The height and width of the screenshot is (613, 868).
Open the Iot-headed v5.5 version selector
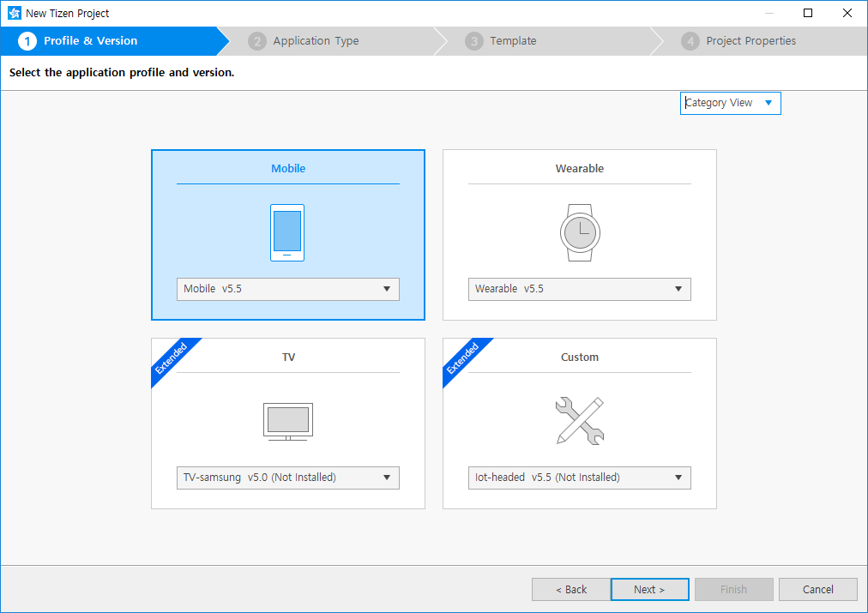pos(579,478)
